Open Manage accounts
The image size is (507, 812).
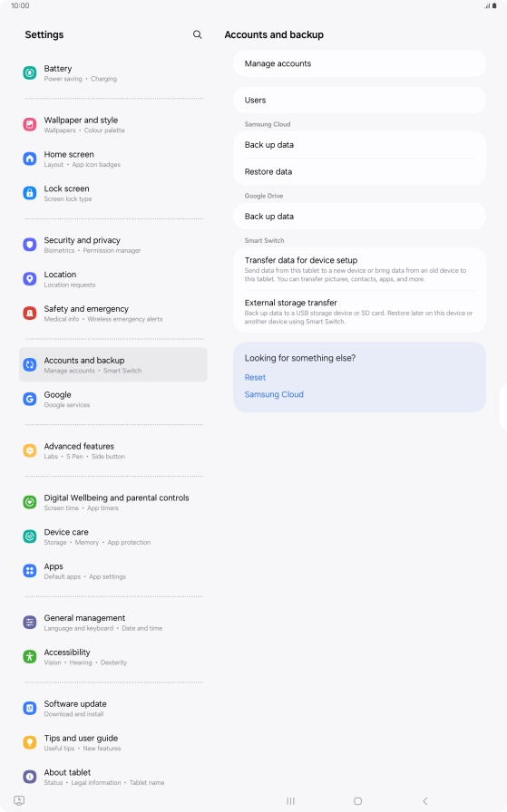click(359, 63)
